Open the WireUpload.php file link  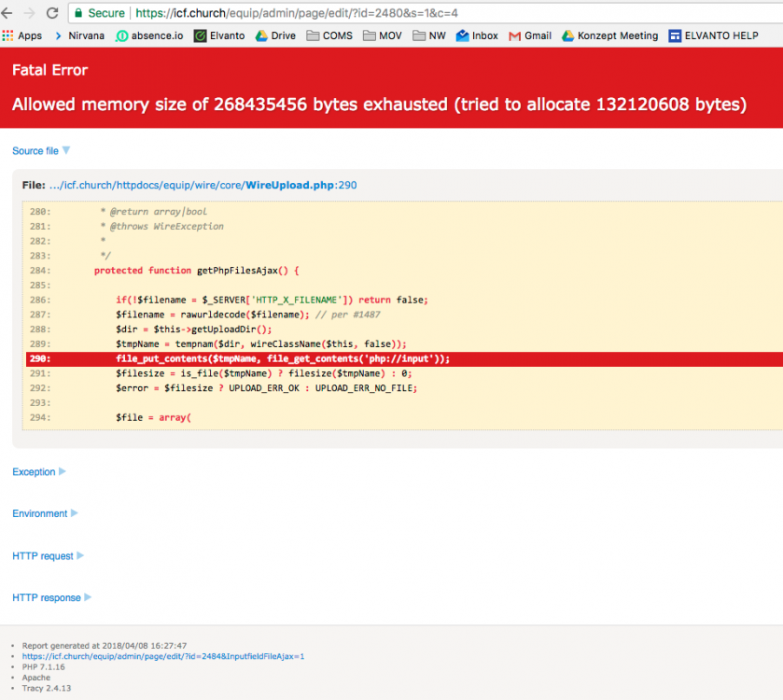287,185
